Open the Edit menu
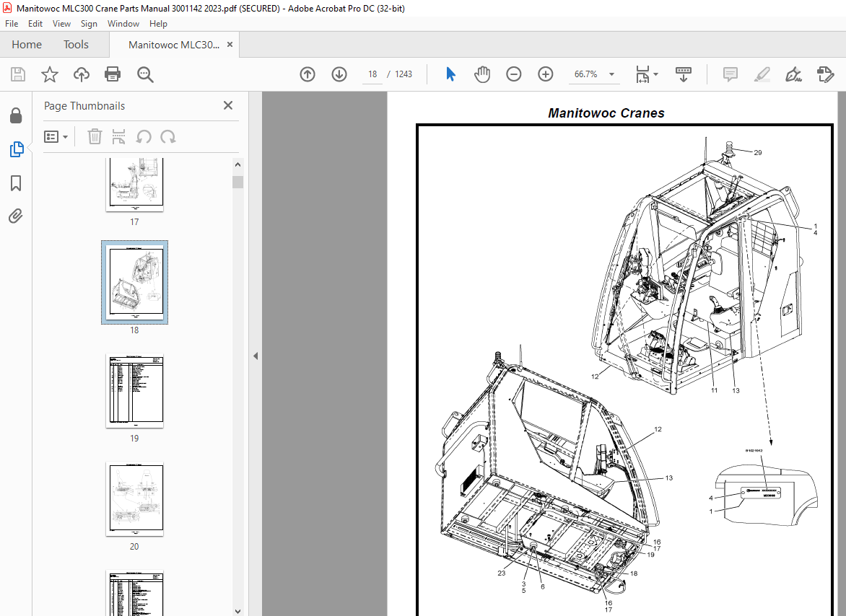 click(x=35, y=24)
